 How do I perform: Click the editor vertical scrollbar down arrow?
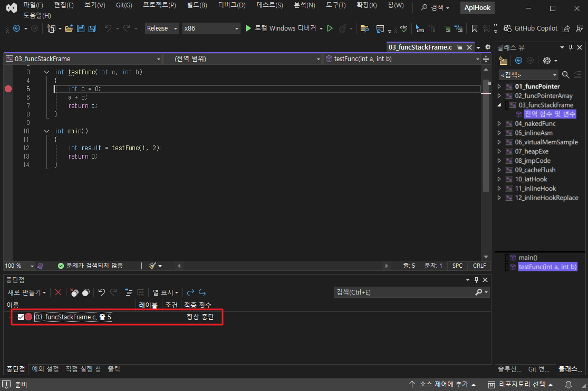[486, 257]
